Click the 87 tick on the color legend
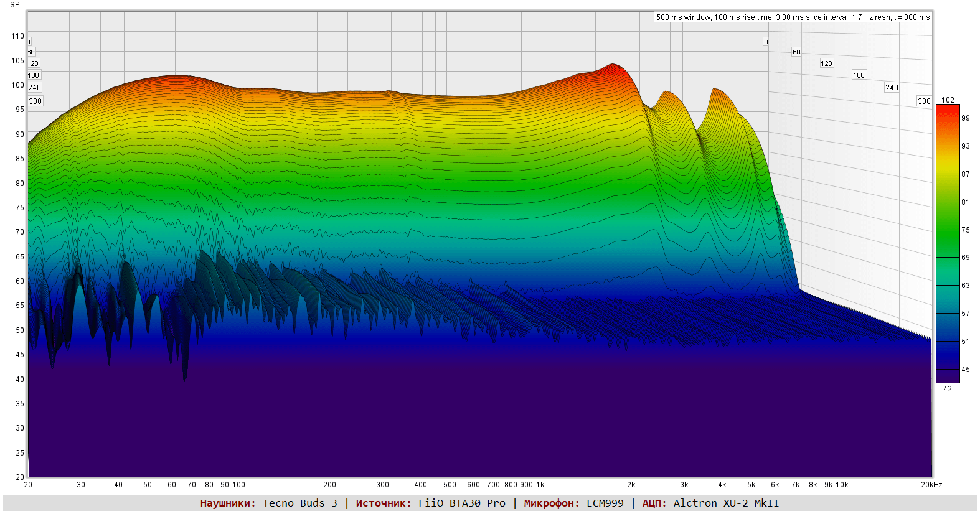Viewport: 980px width, 514px height. (965, 174)
